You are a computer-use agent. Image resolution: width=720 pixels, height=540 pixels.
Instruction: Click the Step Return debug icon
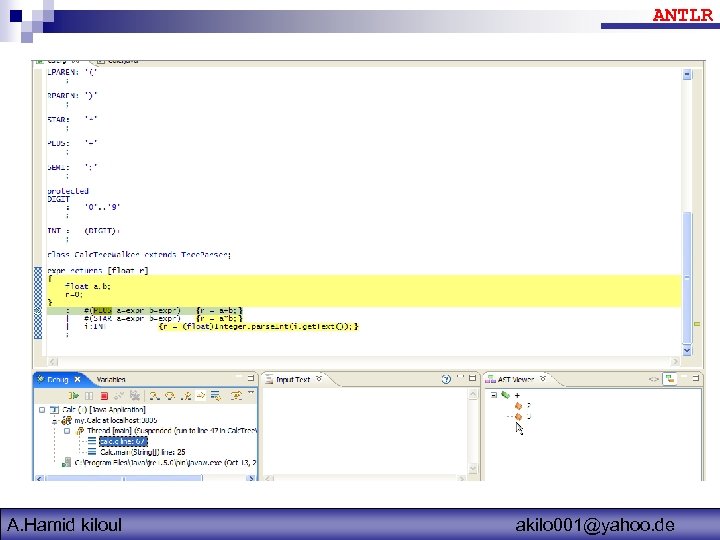pyautogui.click(x=186, y=396)
